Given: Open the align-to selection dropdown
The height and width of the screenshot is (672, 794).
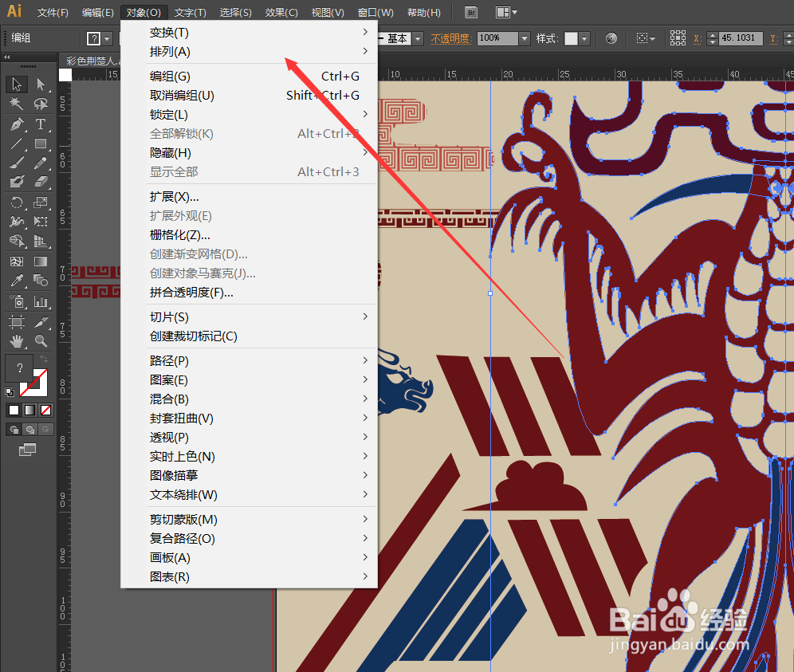Looking at the screenshot, I should pyautogui.click(x=646, y=38).
